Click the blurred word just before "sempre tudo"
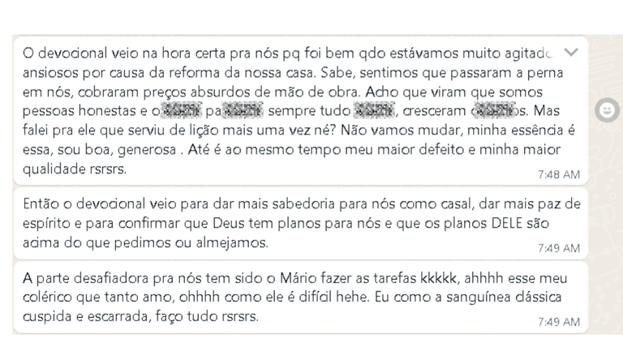Image resolution: width=623 pixels, height=364 pixels. tap(243, 111)
